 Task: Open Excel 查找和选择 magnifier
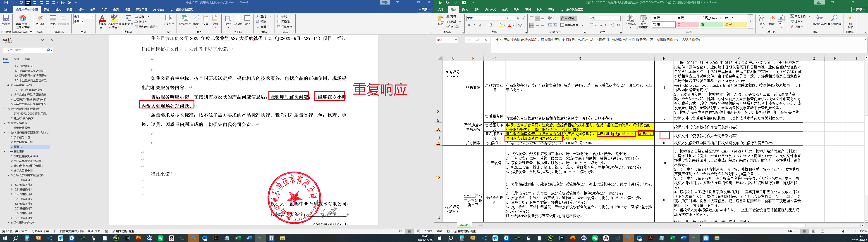point(834,18)
